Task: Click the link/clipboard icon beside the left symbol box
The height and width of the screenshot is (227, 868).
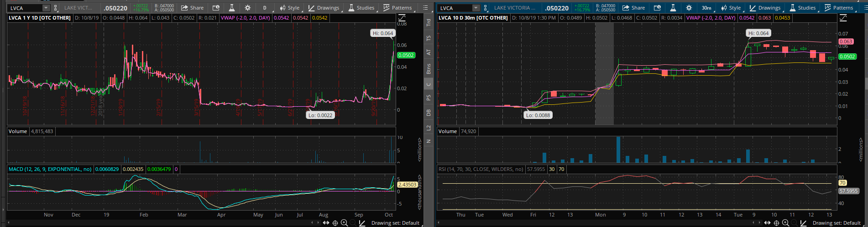Action: 56,8
